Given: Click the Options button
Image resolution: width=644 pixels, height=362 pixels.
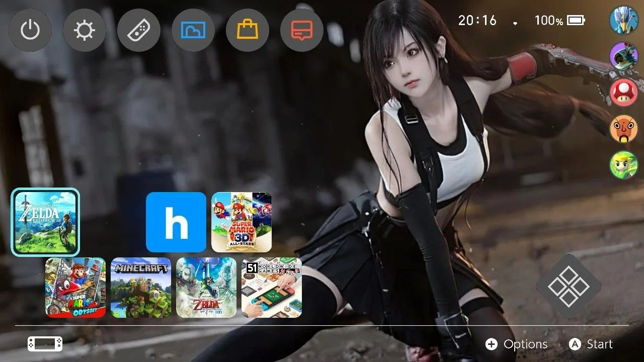Looking at the screenshot, I should [x=517, y=344].
